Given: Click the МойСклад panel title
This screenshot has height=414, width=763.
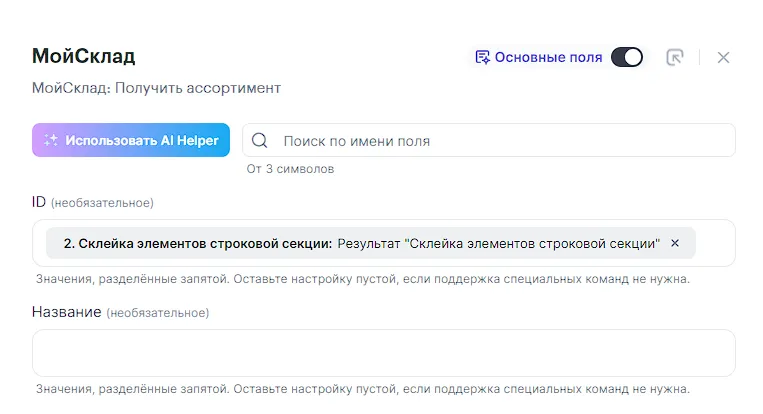Looking at the screenshot, I should (83, 56).
